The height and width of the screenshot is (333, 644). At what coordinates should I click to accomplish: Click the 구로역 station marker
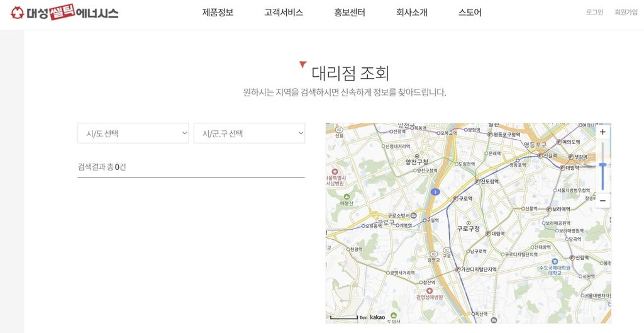(455, 198)
